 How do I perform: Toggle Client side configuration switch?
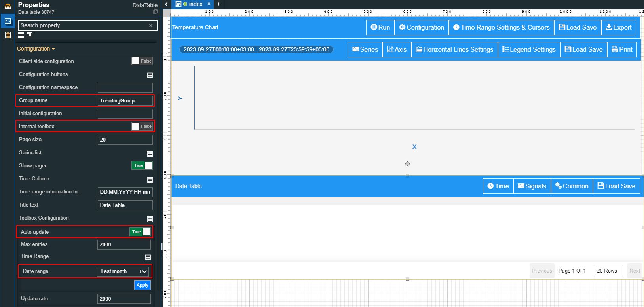click(142, 61)
